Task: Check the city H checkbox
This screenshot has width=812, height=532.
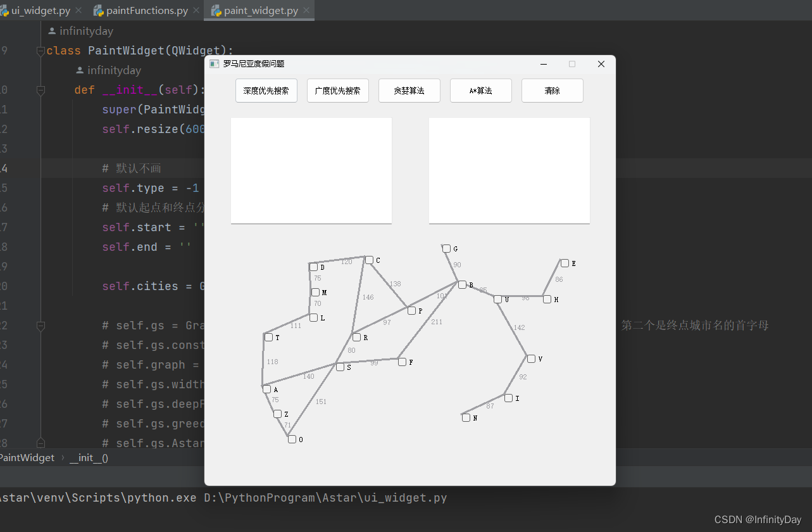Action: 547,300
